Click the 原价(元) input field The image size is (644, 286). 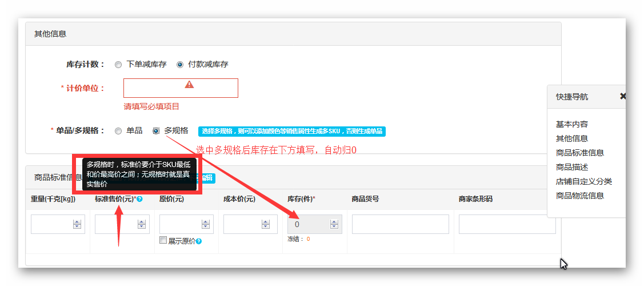(x=186, y=224)
